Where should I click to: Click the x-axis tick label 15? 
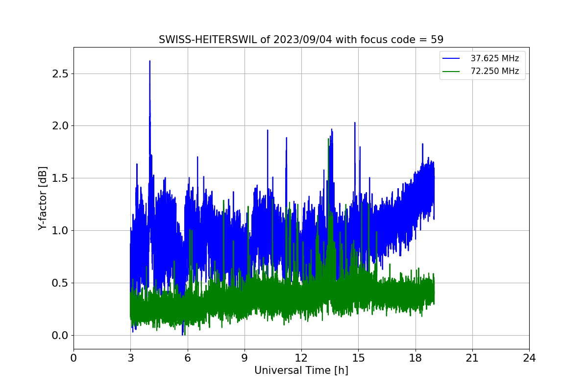point(358,358)
